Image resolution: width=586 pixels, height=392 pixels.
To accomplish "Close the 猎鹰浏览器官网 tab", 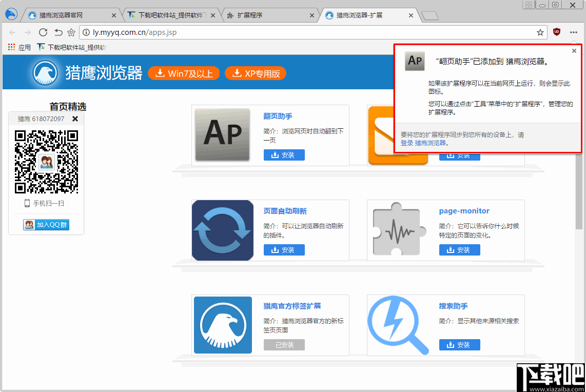I will click(114, 15).
